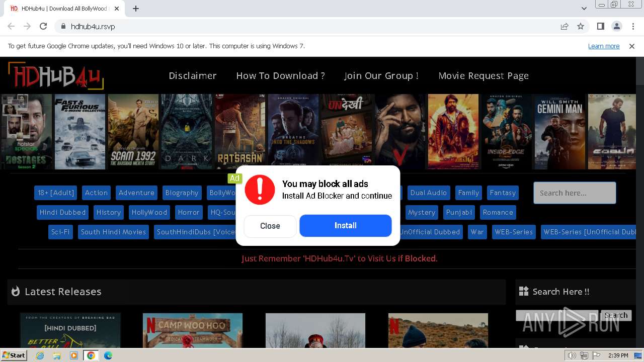Open the Gemini Man poster
The image size is (644, 362).
click(559, 131)
